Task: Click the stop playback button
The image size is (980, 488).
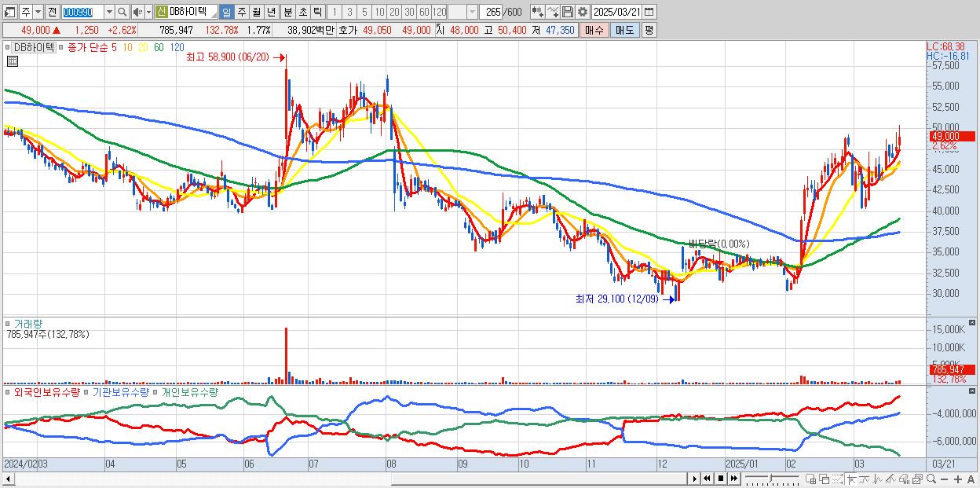Action: pyautogui.click(x=721, y=479)
